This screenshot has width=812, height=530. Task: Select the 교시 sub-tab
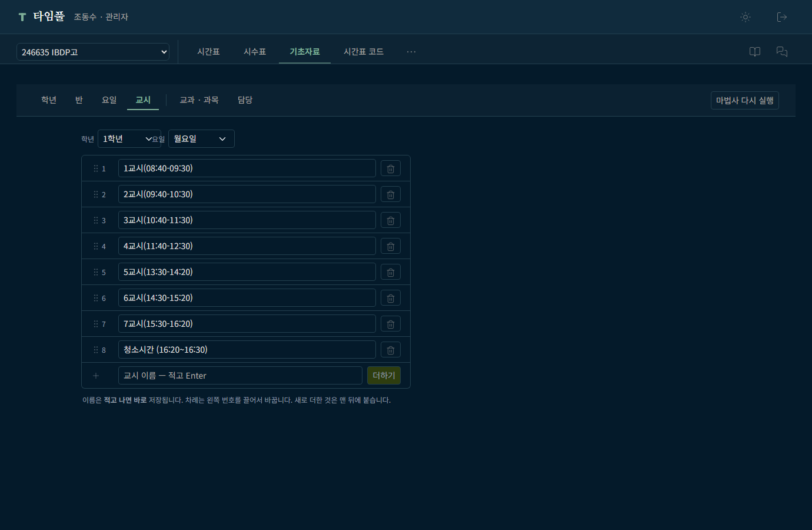pyautogui.click(x=143, y=100)
